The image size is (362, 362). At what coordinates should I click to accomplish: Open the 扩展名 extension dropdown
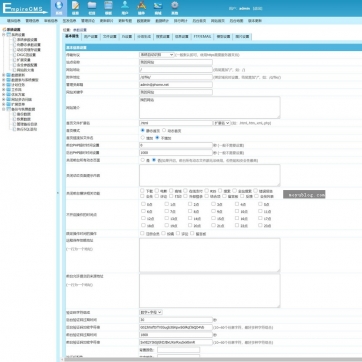[222, 123]
